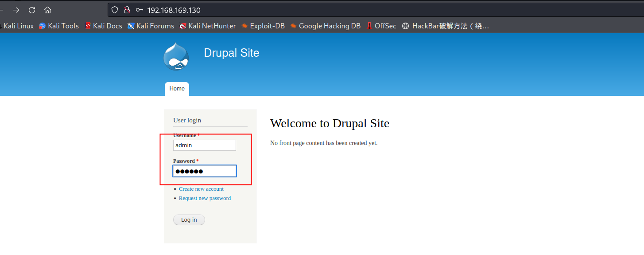Open the Kali NetHunter bookmark

(208, 26)
